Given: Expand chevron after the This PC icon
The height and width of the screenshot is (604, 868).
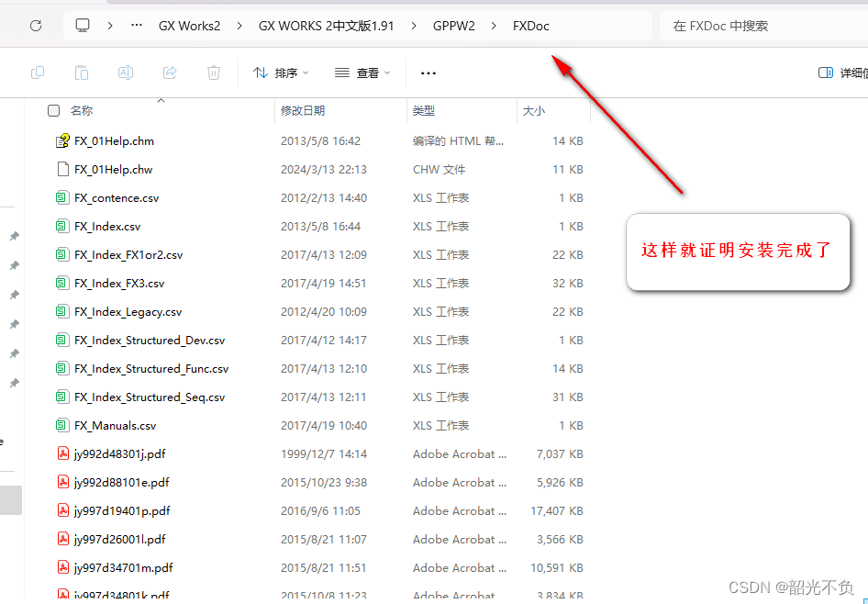Looking at the screenshot, I should 110,26.
